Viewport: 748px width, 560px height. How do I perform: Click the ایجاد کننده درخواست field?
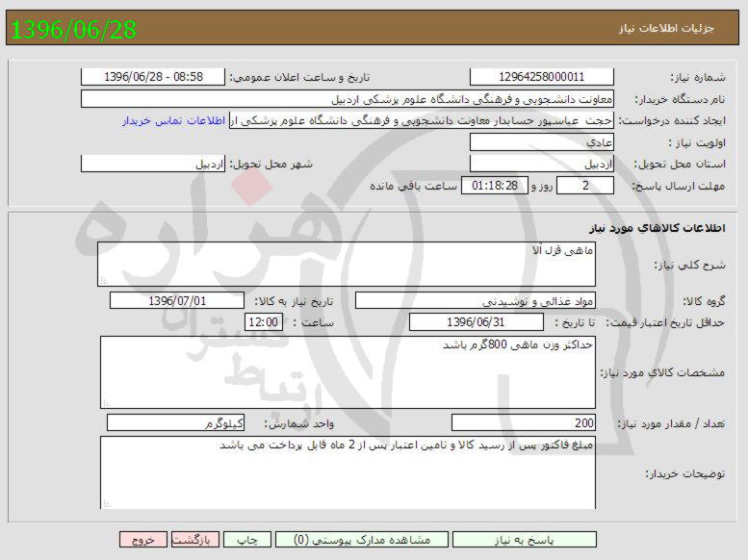[422, 120]
